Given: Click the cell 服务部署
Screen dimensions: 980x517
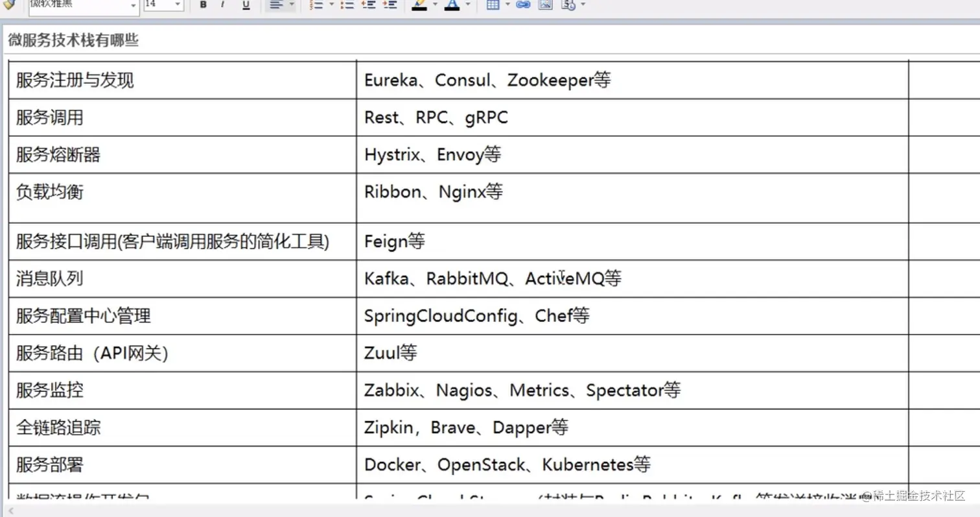Looking at the screenshot, I should [182, 464].
